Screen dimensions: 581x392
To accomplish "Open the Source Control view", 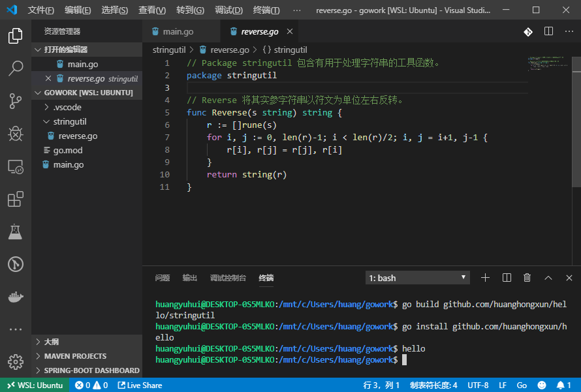I will click(x=15, y=101).
